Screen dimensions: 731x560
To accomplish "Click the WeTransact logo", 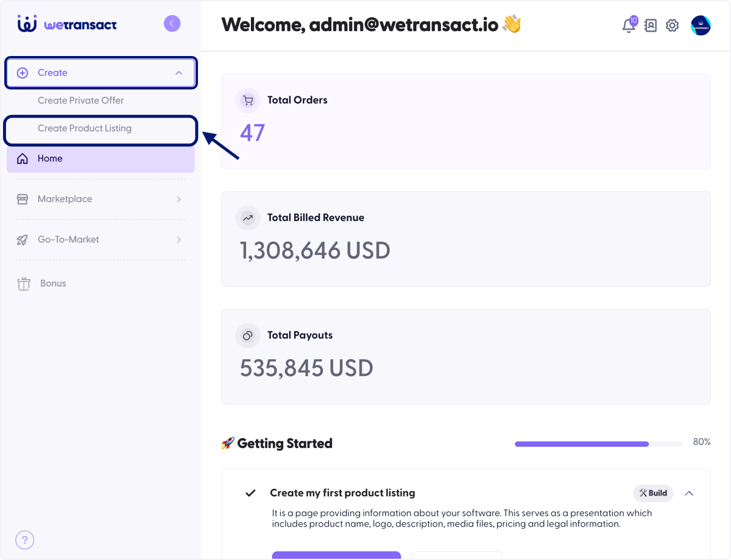I will (67, 24).
